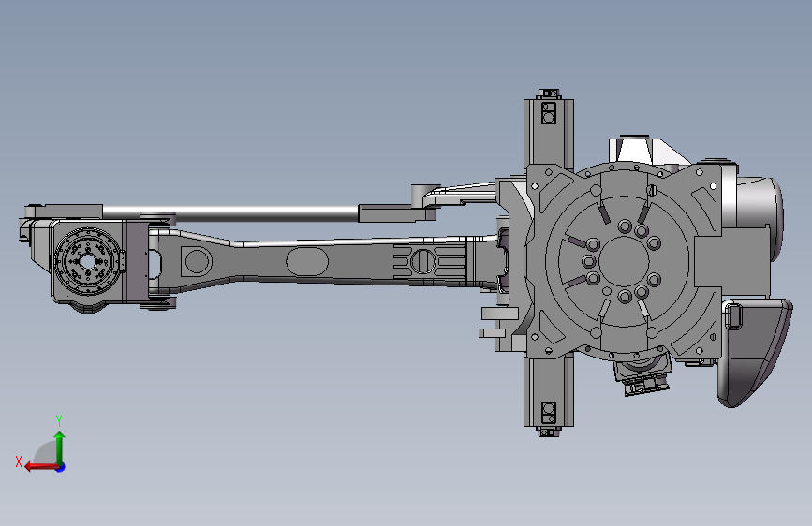Viewport: 812px width, 526px height.
Task: Select the curved counterweight cover at bottom right
Action: tap(755, 352)
